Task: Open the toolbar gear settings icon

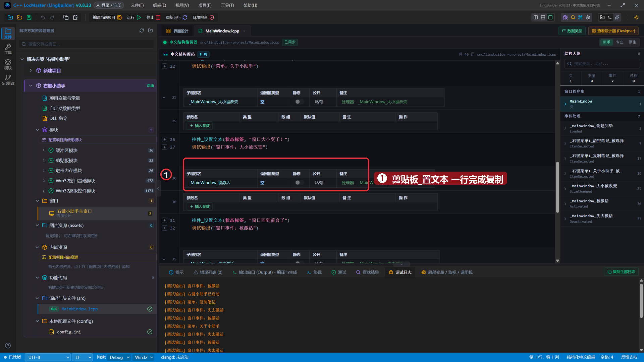Action: 588,17
